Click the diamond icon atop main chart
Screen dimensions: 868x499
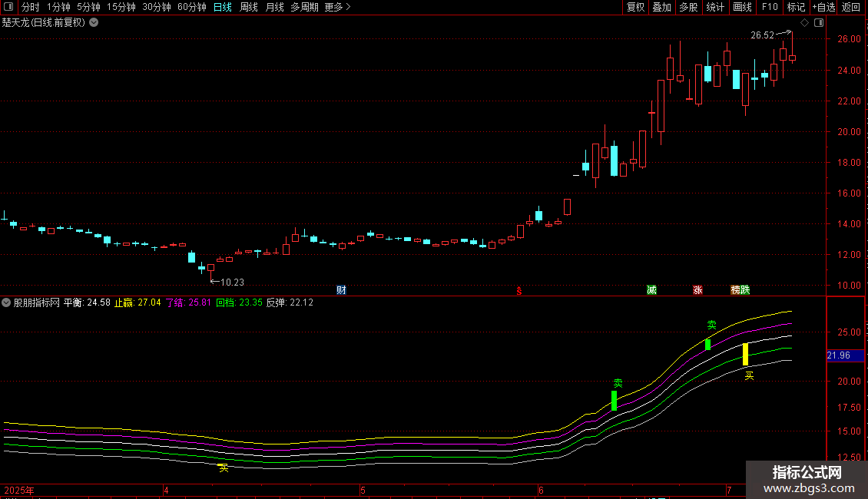click(x=804, y=23)
